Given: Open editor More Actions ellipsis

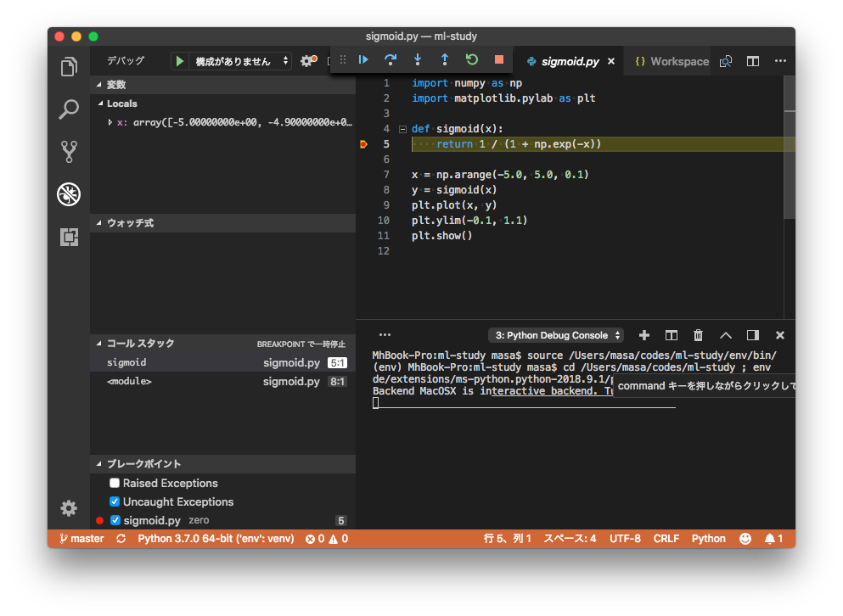Looking at the screenshot, I should point(780,61).
